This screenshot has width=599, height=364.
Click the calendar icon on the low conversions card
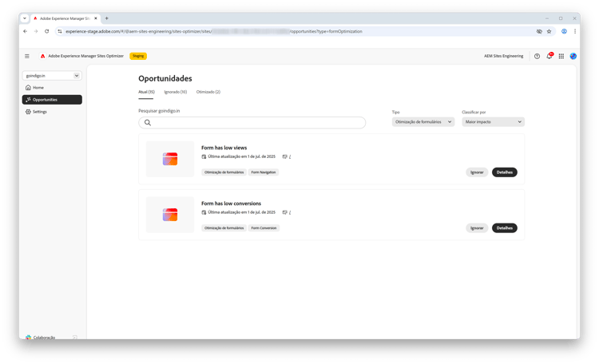[204, 212]
